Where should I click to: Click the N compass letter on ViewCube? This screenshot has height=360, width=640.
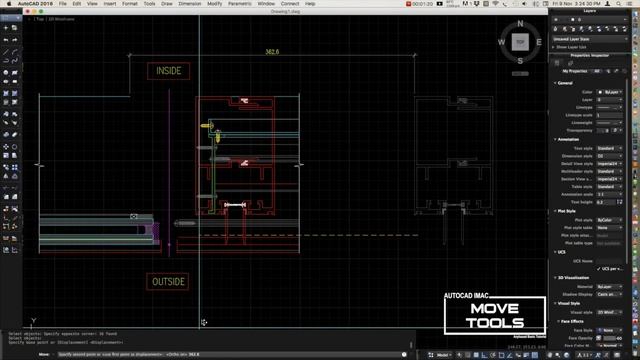[x=520, y=24]
